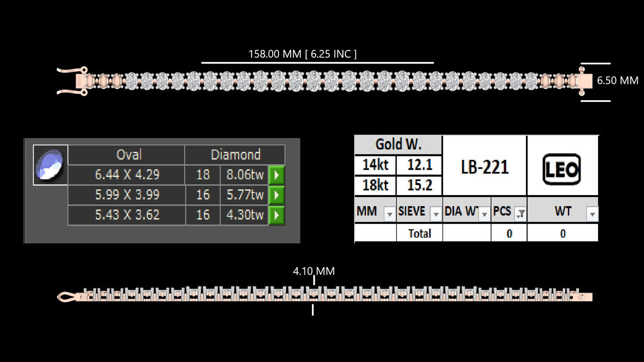Select the Diamond column header
The height and width of the screenshot is (362, 644).
click(x=235, y=155)
